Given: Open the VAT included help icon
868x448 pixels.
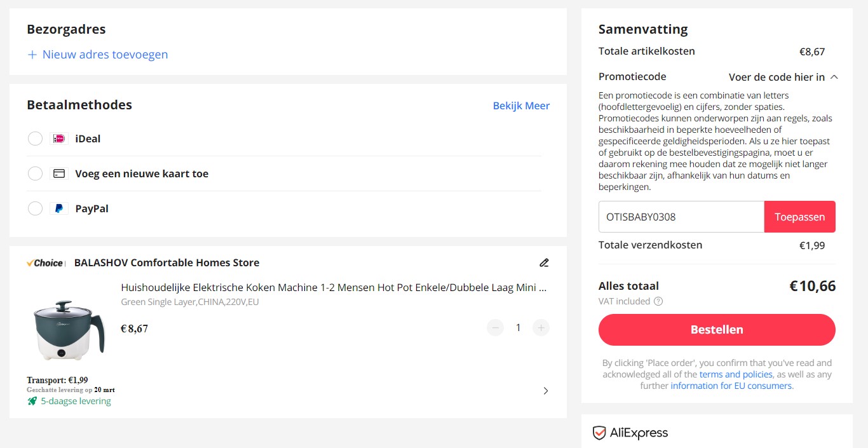Looking at the screenshot, I should click(x=660, y=301).
